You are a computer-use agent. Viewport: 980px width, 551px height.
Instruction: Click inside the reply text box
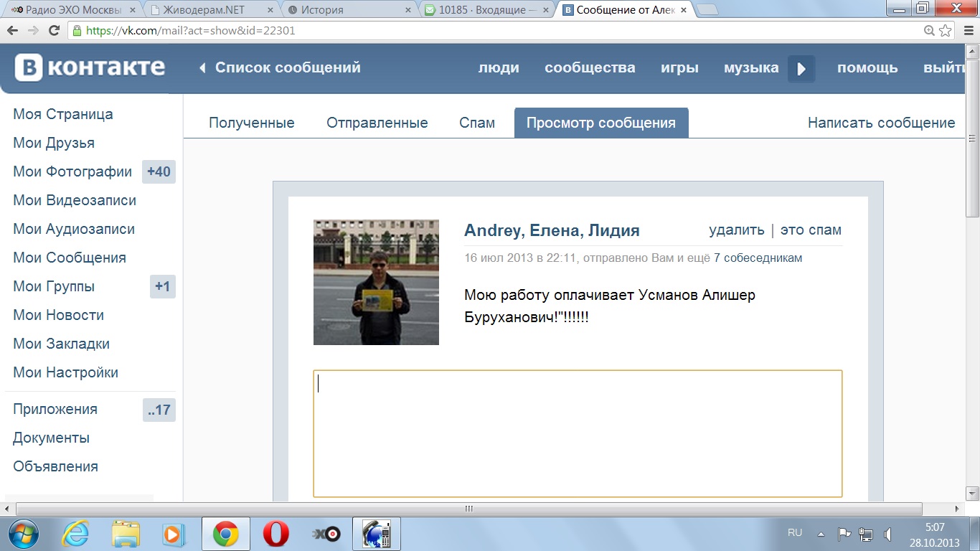tap(578, 433)
